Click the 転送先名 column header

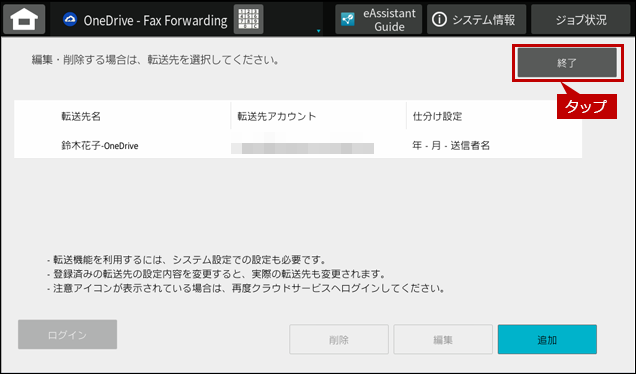pos(81,116)
